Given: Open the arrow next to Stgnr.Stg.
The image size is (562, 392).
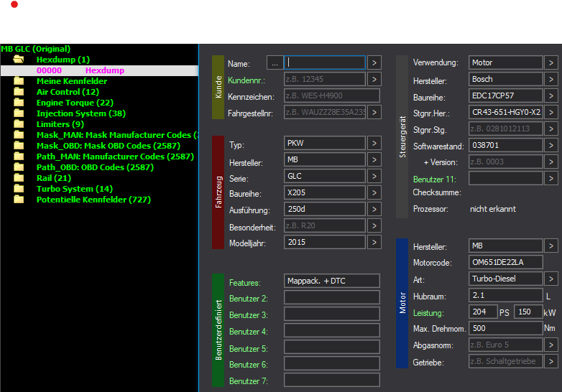Looking at the screenshot, I should pos(551,129).
